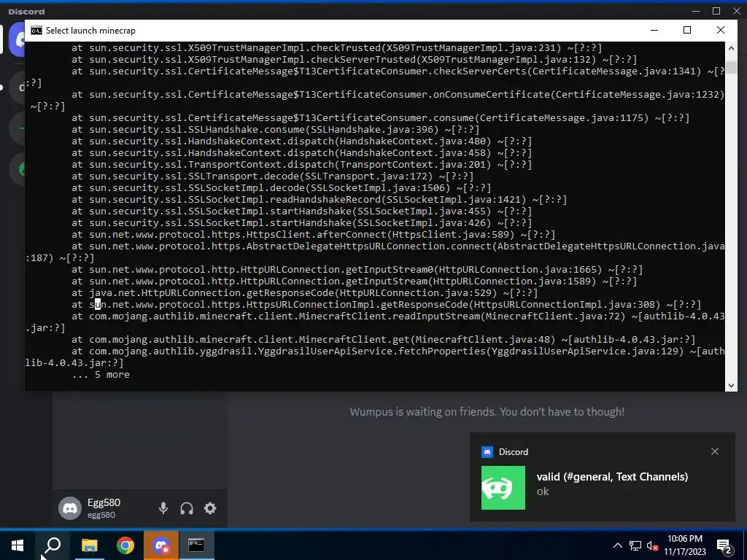Viewport: 747px width, 560px height.
Task: Click the green Discord notification avatar
Action: [x=503, y=488]
